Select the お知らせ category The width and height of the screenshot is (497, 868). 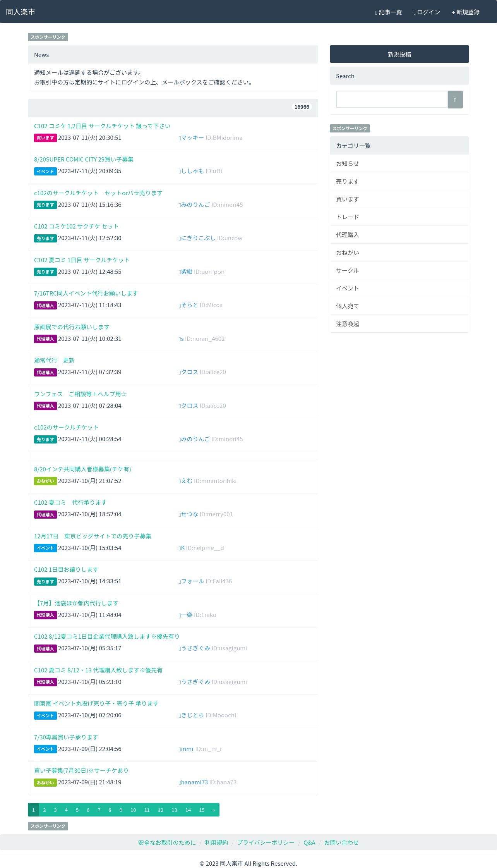pos(399,163)
